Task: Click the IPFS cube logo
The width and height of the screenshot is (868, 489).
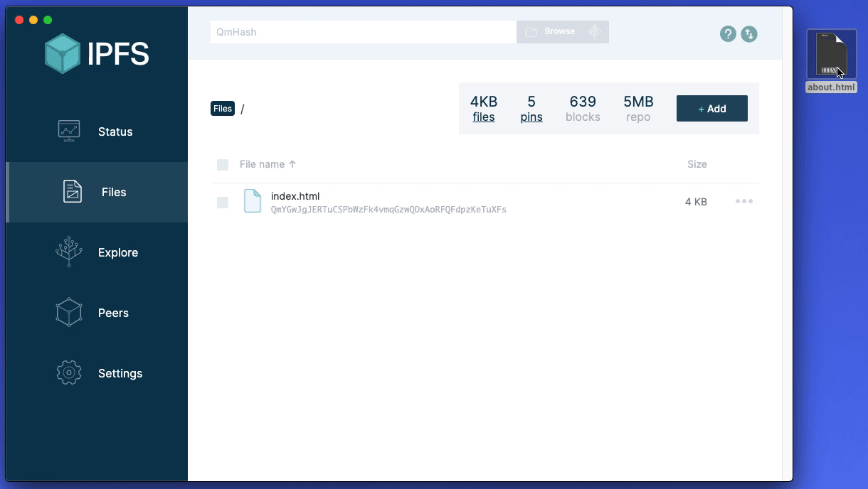Action: pos(63,54)
